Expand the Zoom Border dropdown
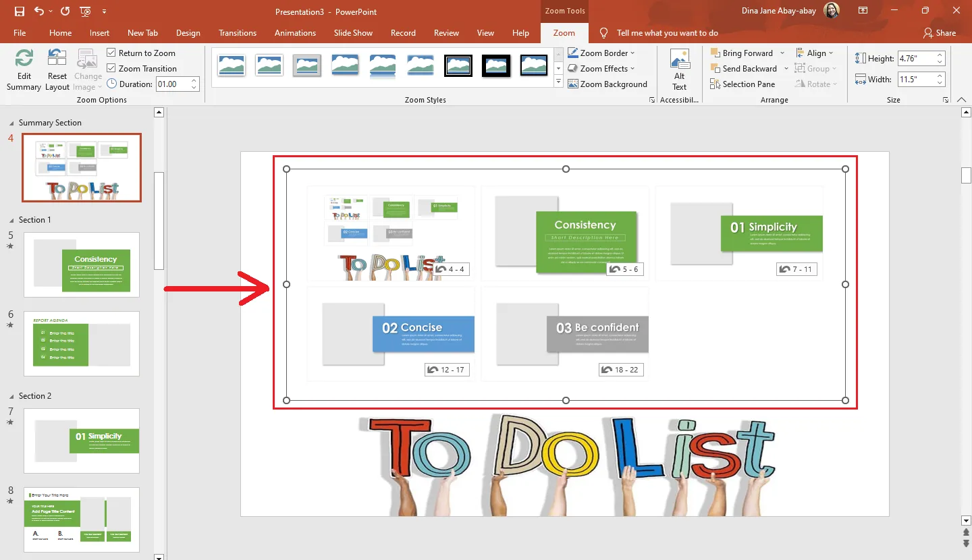The image size is (972, 560). point(632,53)
